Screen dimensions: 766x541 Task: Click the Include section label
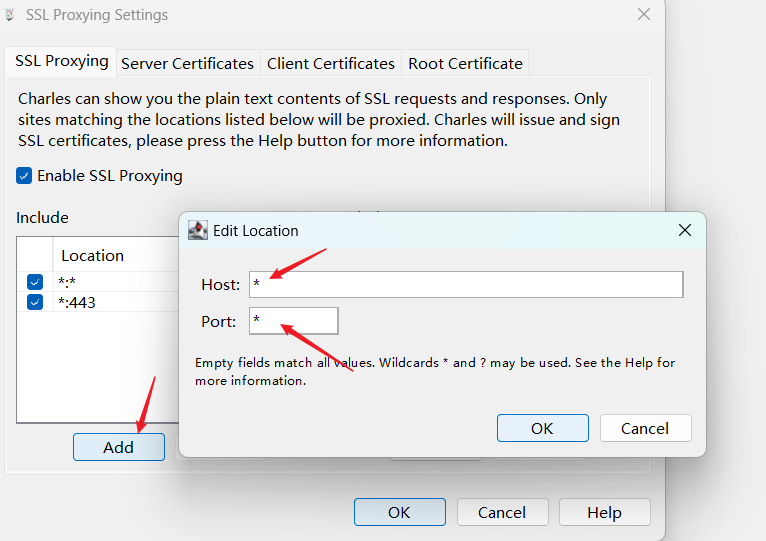coord(42,217)
